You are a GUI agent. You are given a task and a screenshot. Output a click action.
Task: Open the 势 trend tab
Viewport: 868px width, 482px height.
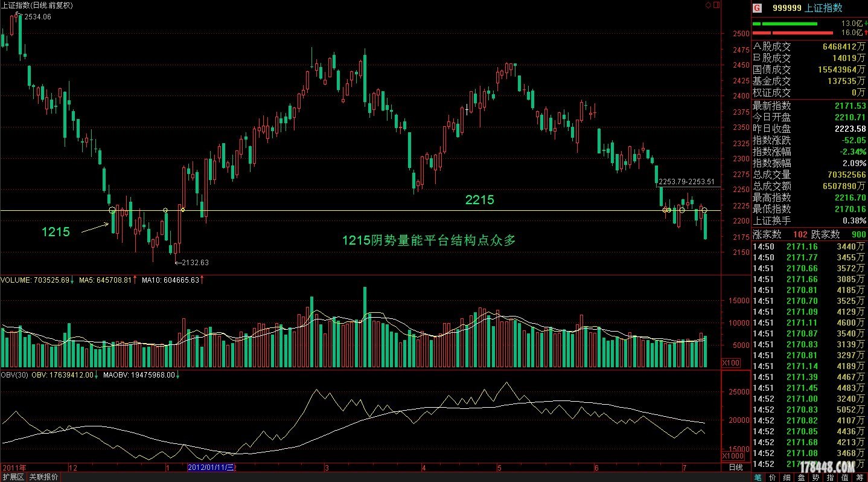click(x=816, y=477)
